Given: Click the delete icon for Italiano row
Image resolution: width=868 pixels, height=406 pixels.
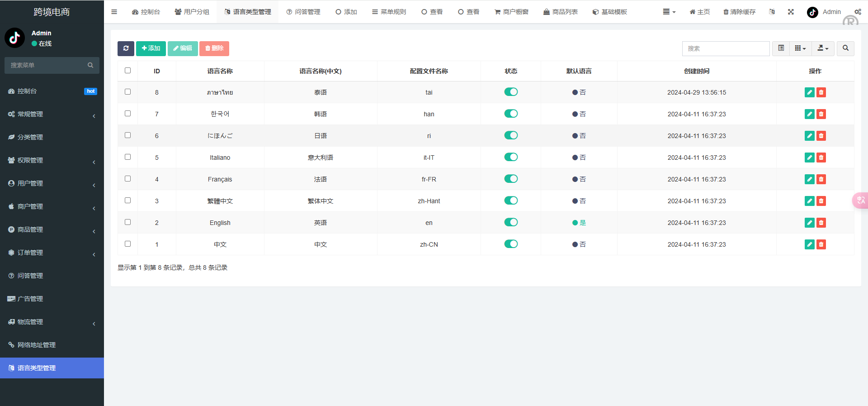Looking at the screenshot, I should (x=821, y=158).
